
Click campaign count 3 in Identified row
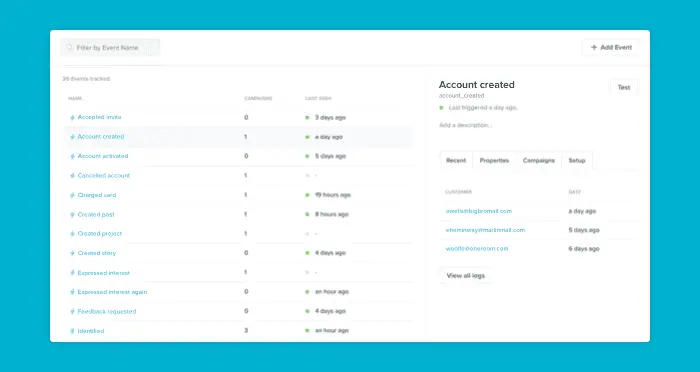pyautogui.click(x=246, y=331)
